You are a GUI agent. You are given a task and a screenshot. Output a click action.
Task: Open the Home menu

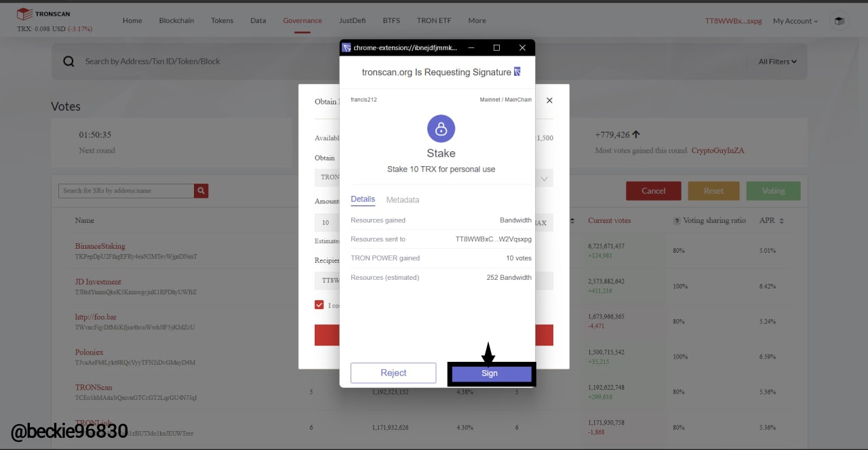[132, 20]
